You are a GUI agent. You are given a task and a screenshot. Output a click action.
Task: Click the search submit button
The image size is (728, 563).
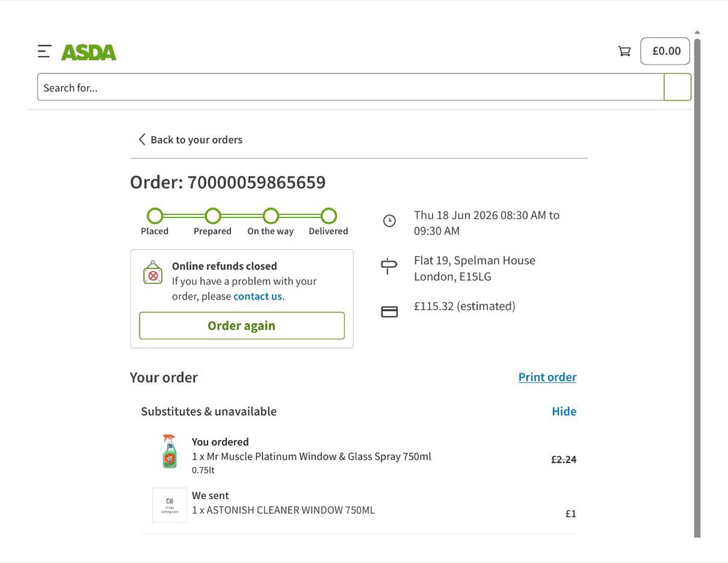point(677,87)
